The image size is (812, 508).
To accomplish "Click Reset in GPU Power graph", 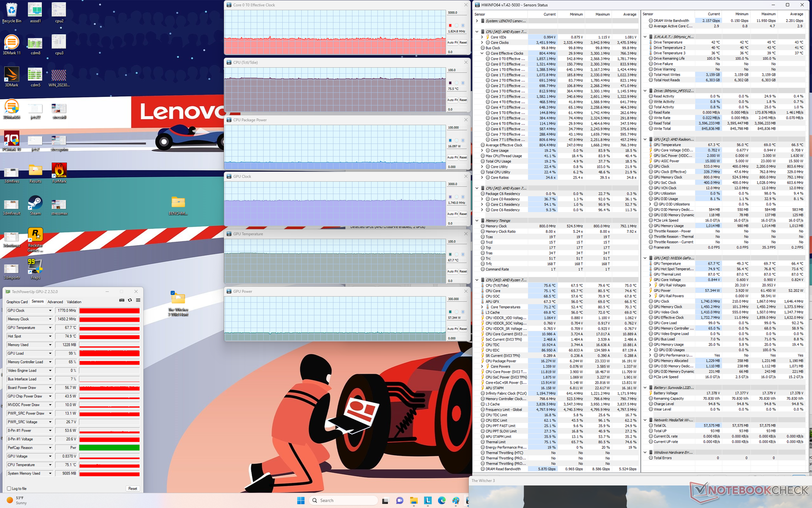I will (x=463, y=329).
